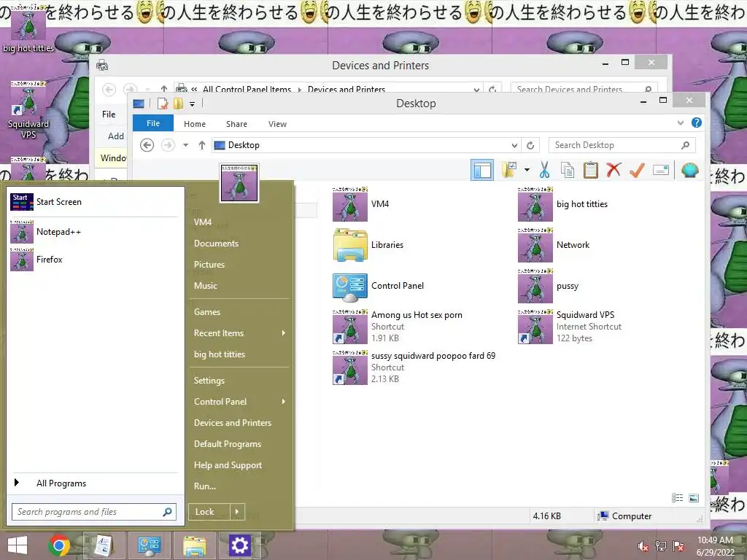Click Refresh button in Desktop window
Viewport: 747px width, 560px height.
pyautogui.click(x=530, y=145)
